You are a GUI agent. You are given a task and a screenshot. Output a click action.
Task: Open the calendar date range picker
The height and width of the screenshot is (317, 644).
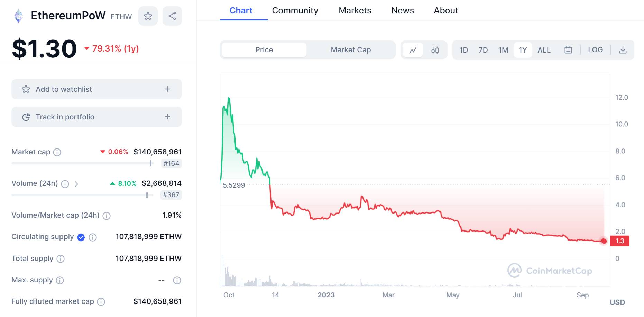[x=568, y=50]
